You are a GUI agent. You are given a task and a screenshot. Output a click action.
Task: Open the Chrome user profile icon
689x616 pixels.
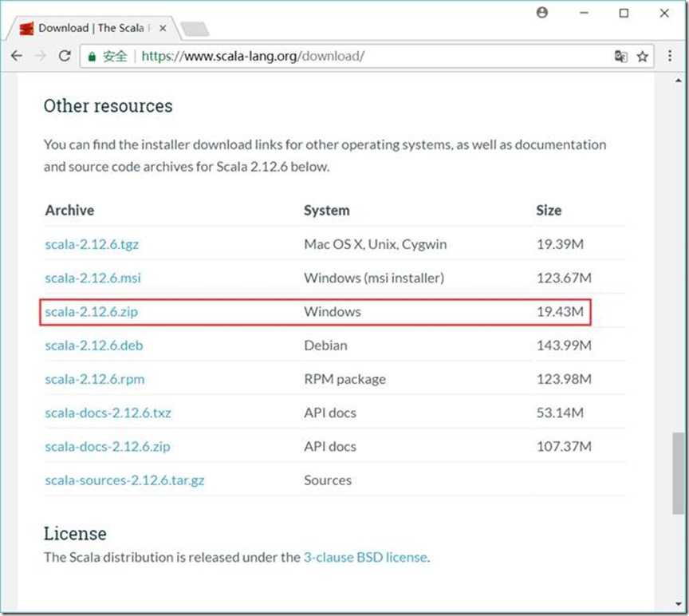[542, 12]
